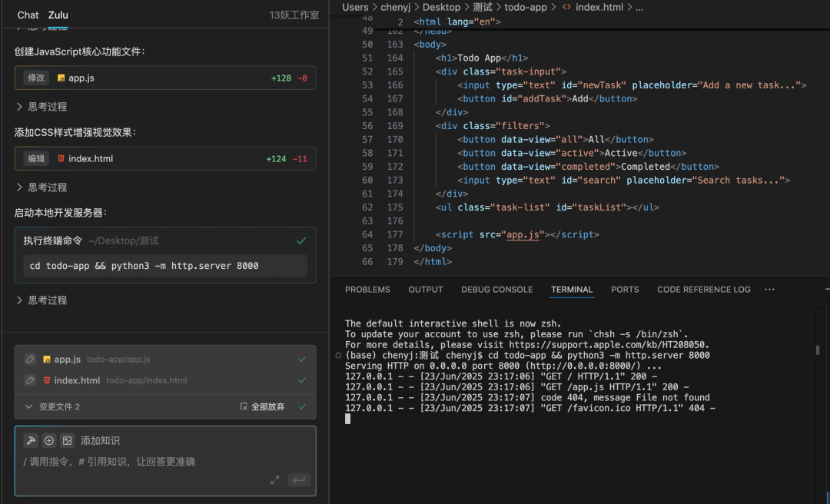Collapse the 变更文件 2 list chevron

tap(28, 407)
